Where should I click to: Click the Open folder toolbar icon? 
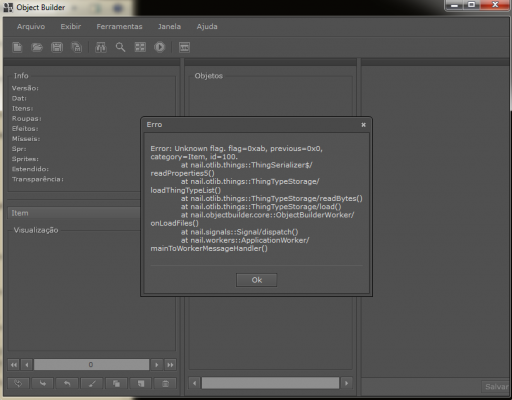click(x=37, y=47)
